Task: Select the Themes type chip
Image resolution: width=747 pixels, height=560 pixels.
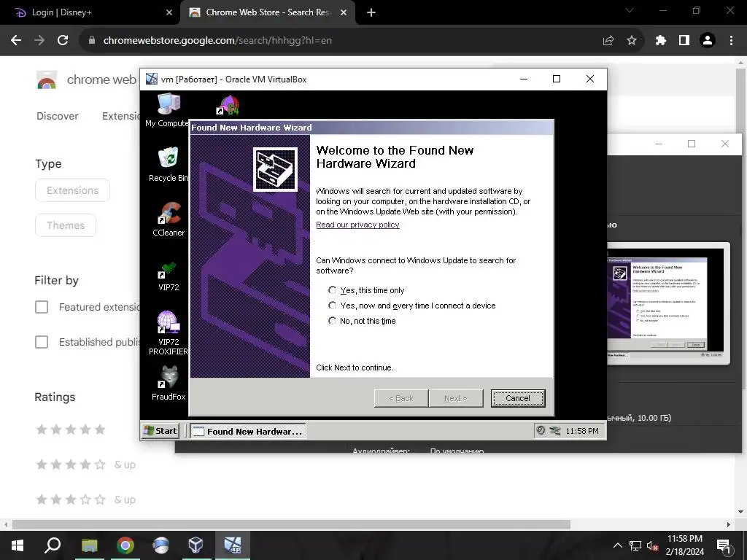Action: (x=66, y=225)
